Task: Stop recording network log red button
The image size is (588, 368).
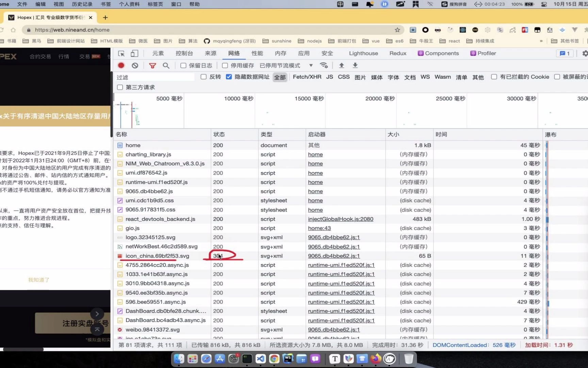Action: (x=121, y=65)
